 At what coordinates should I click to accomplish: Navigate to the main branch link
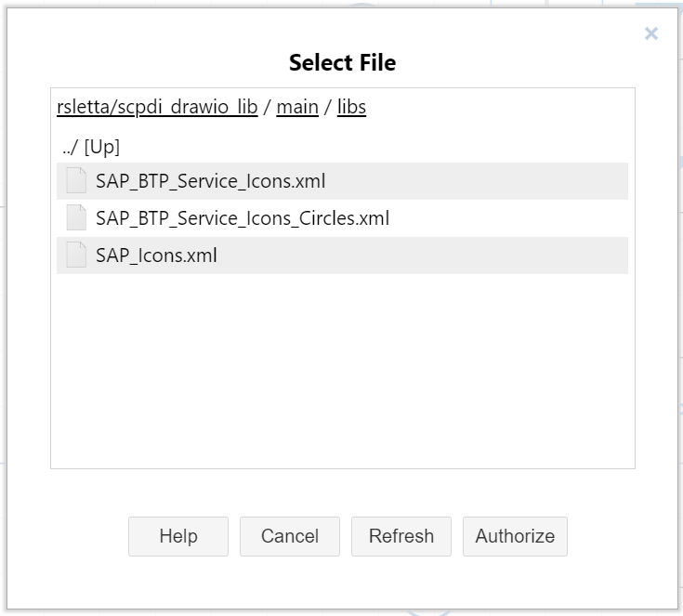coord(297,107)
